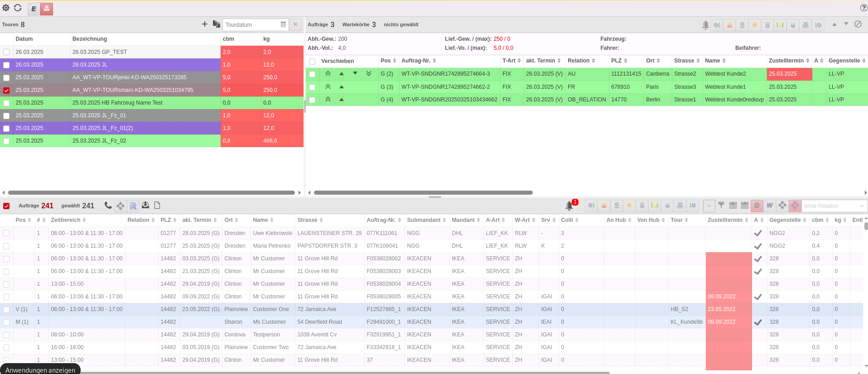
Task: Click the red Zustelltermin 25.03.2025 cell for Canberra
Action: pos(789,74)
